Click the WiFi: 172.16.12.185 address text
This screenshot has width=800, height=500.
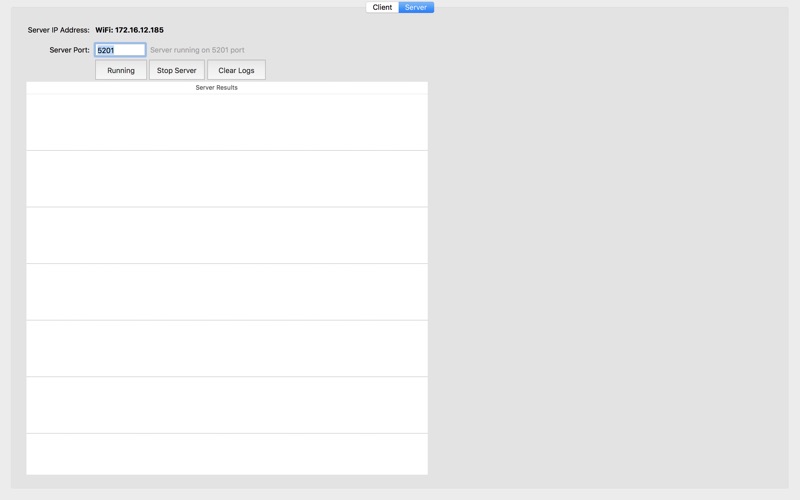point(130,30)
